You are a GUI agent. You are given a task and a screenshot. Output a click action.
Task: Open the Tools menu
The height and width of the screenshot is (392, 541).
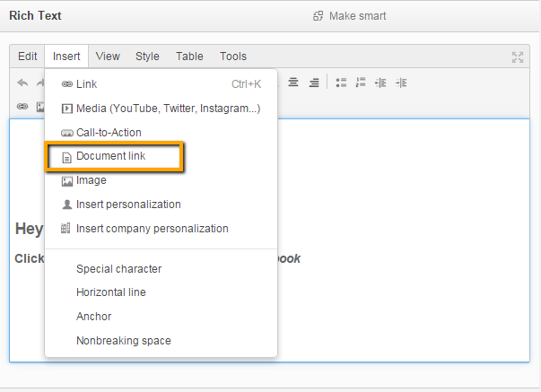pos(233,57)
